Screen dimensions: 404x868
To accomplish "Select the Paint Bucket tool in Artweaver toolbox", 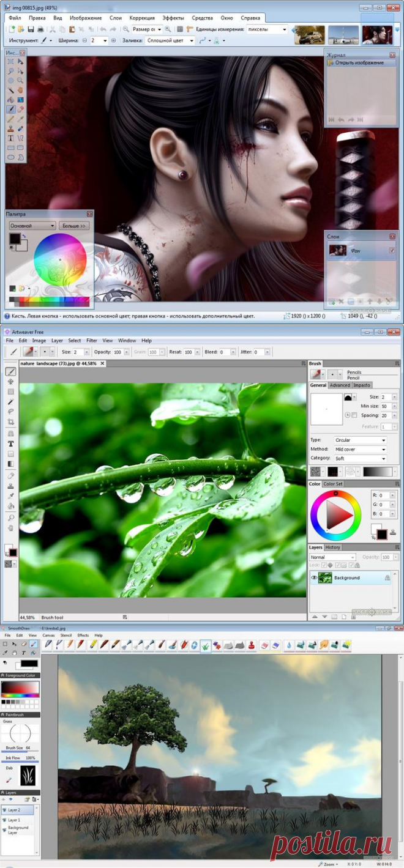I will pos(10,506).
